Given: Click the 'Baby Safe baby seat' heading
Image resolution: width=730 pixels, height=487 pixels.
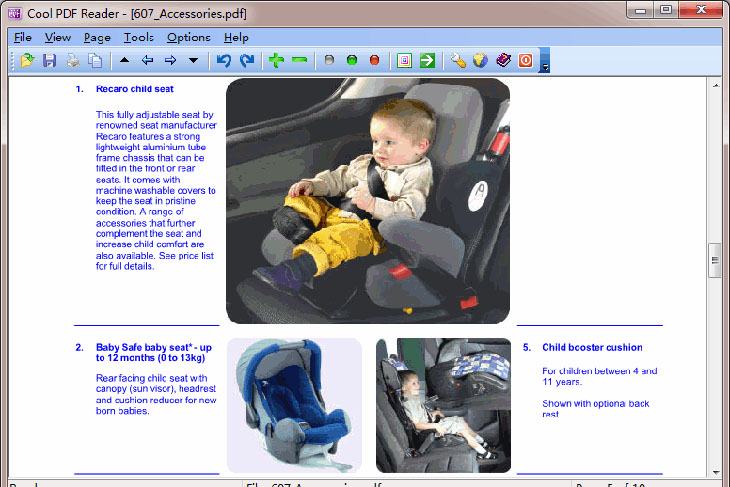Looking at the screenshot, I should 154,352.
